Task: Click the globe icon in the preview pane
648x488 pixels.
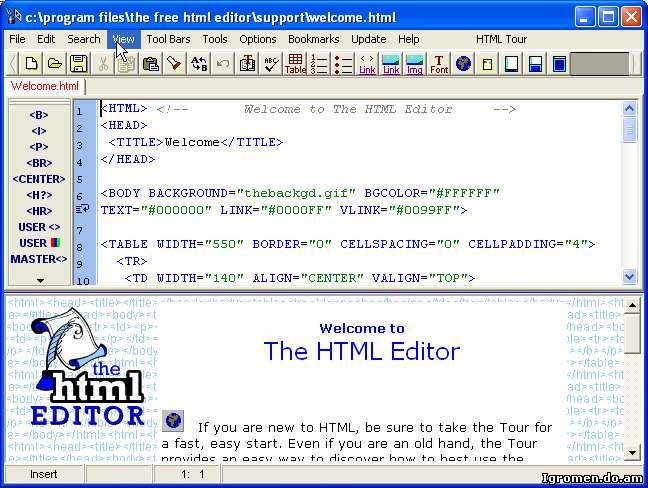Action: point(173,421)
